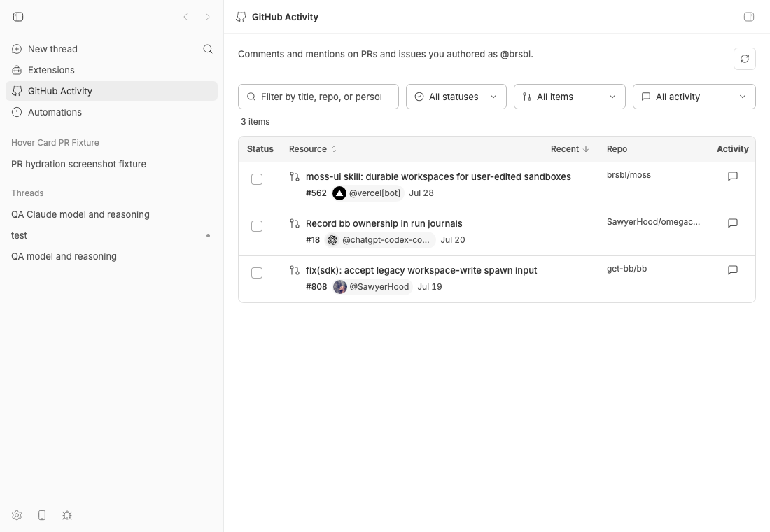Click the Status column header
Image resolution: width=770 pixels, height=532 pixels.
[x=260, y=149]
